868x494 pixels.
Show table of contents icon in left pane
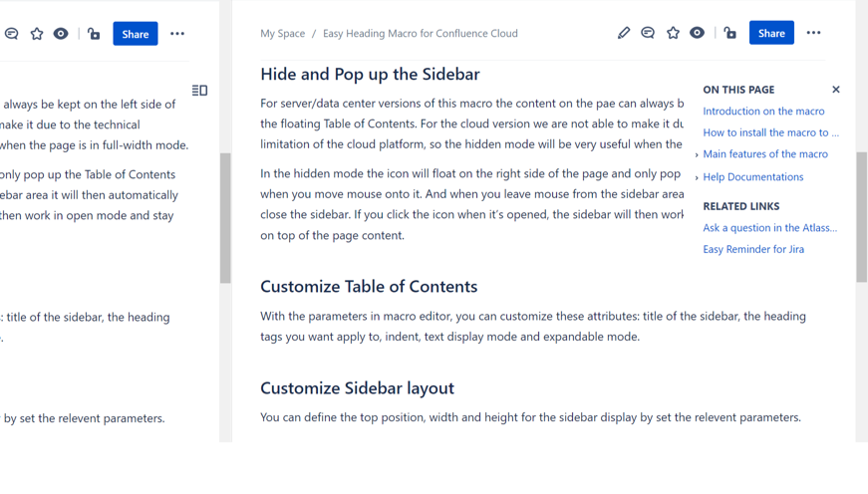[199, 91]
